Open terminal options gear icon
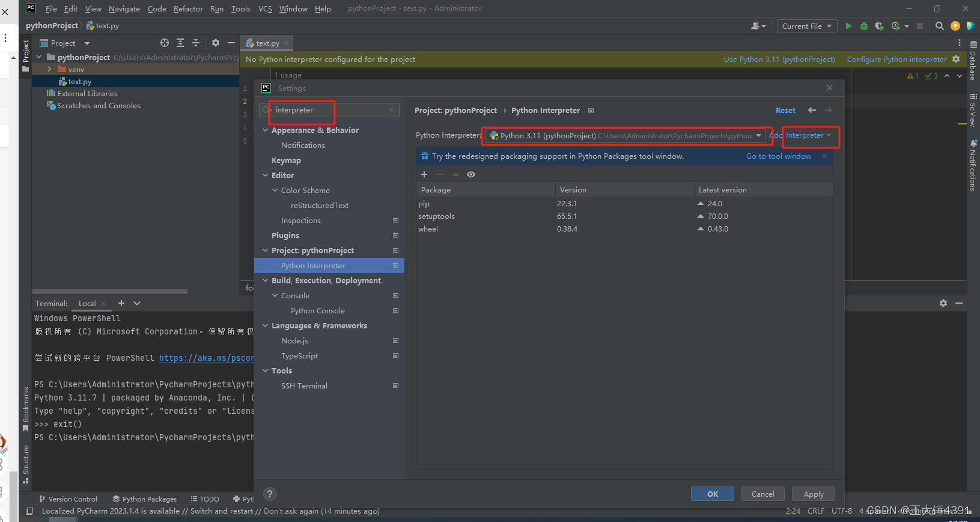 943,303
